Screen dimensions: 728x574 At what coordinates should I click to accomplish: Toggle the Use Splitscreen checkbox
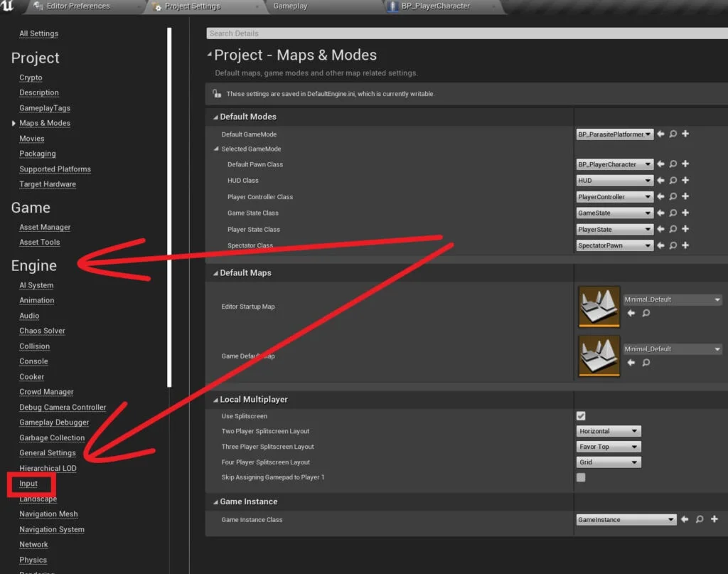[581, 415]
